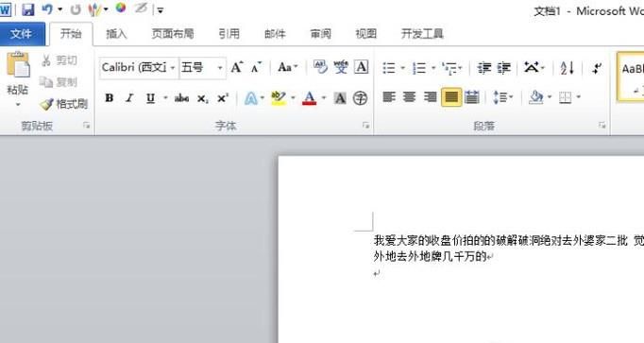
Task: Undo the last action
Action: [x=47, y=9]
